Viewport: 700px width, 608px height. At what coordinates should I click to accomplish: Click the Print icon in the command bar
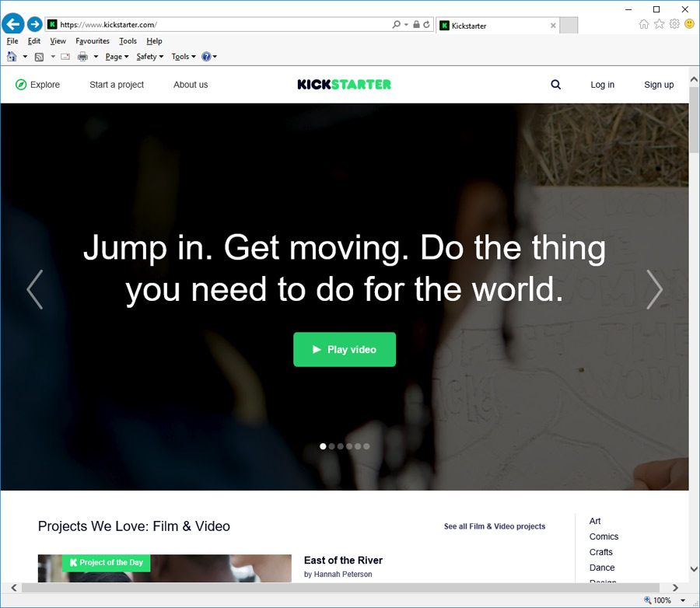click(82, 57)
